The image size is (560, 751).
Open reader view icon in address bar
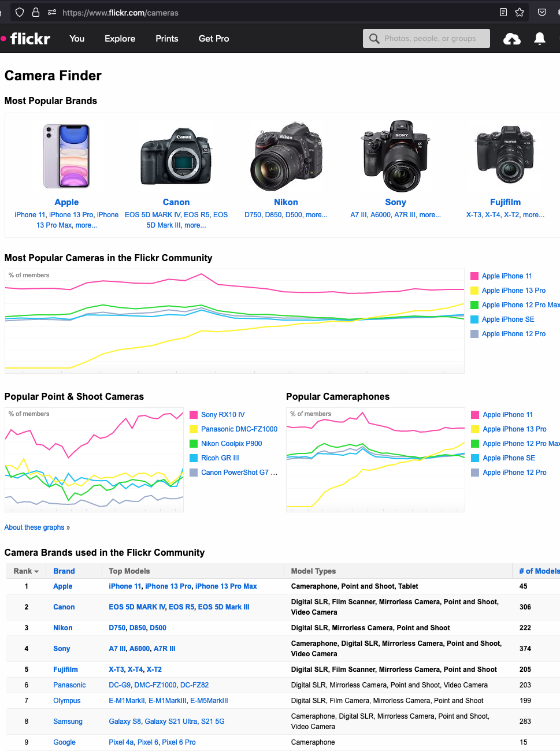pos(503,12)
